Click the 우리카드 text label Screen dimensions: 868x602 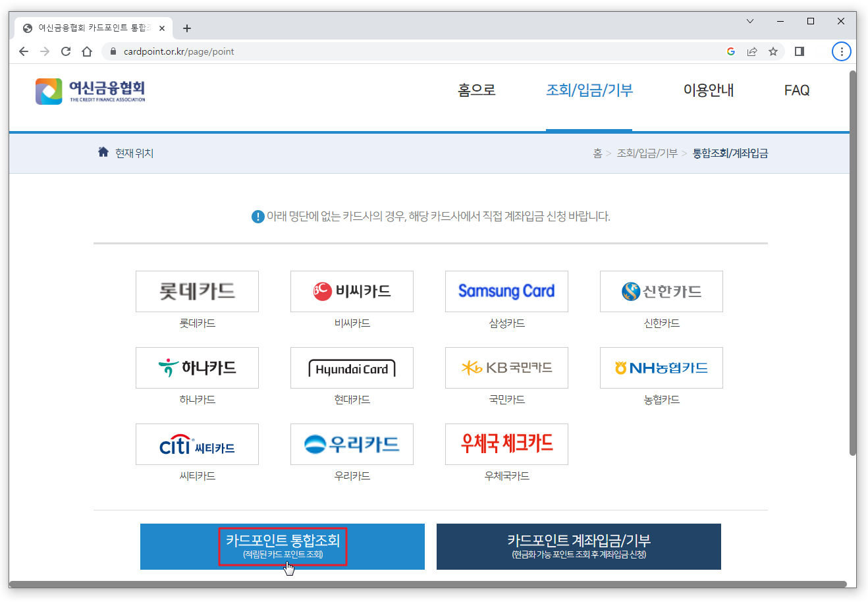pos(352,476)
